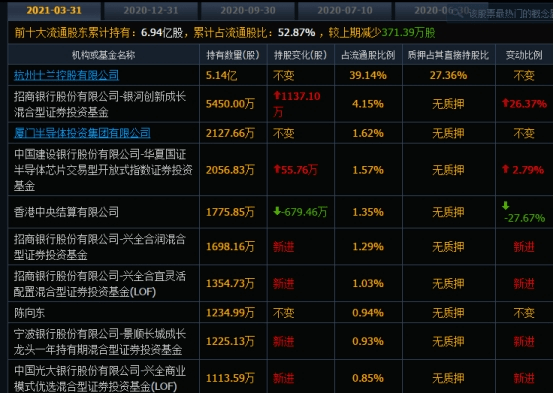Select the 5450.00万 holding value

coord(230,104)
